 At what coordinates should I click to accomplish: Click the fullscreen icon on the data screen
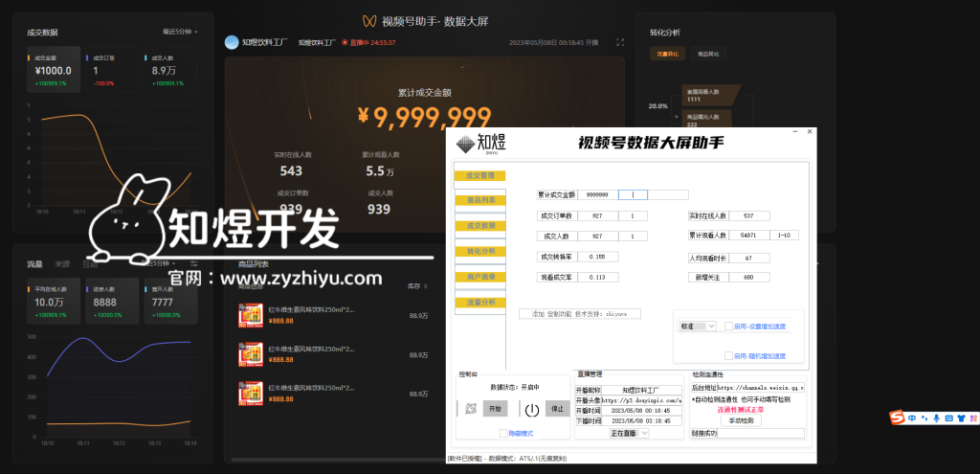(x=620, y=42)
